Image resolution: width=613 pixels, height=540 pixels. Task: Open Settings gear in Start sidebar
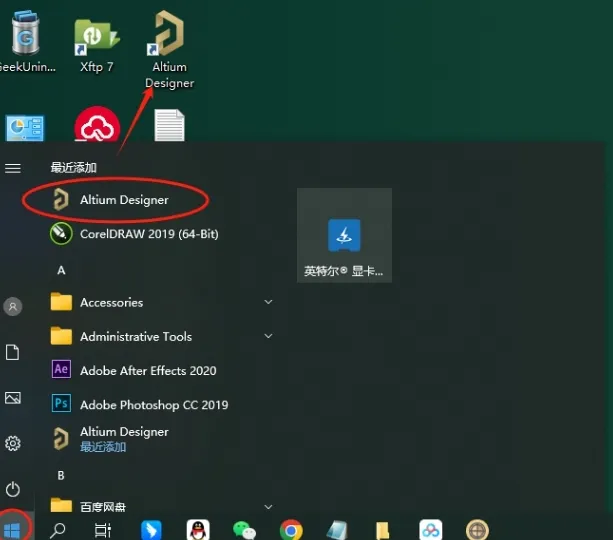(x=13, y=443)
